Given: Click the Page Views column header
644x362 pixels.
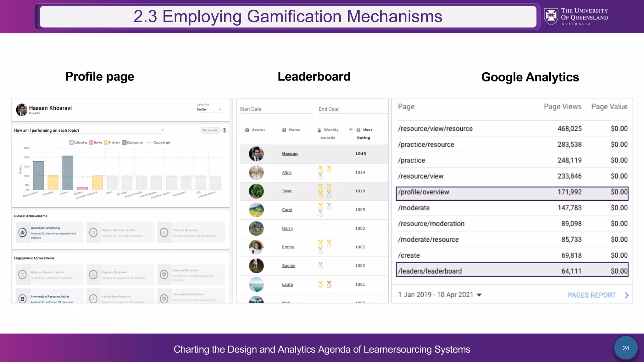Looking at the screenshot, I should pyautogui.click(x=563, y=107).
